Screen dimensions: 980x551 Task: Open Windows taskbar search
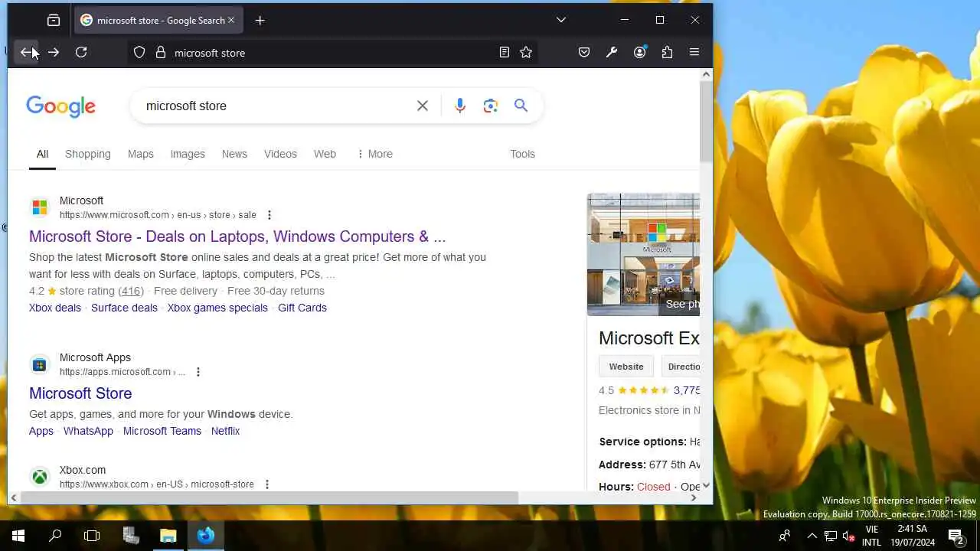coord(55,536)
